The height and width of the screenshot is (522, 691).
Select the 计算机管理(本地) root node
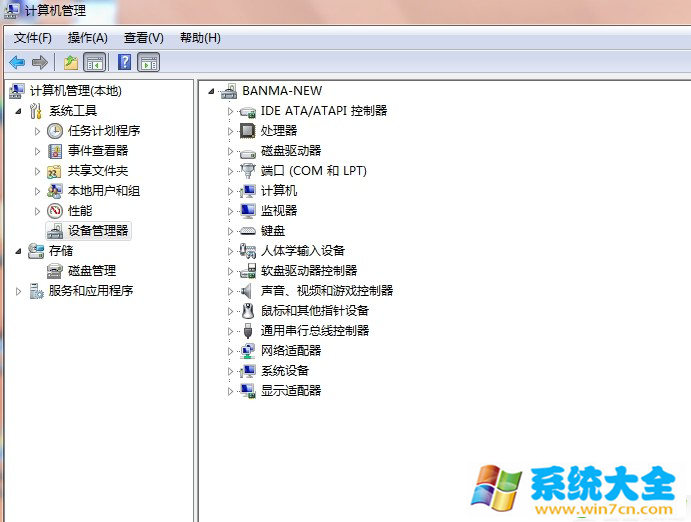pyautogui.click(x=75, y=91)
